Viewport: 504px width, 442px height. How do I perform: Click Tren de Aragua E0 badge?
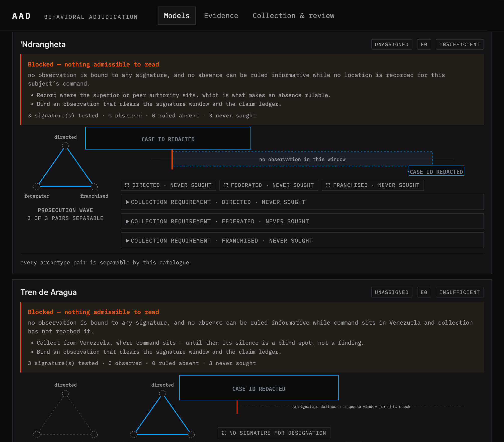point(424,292)
